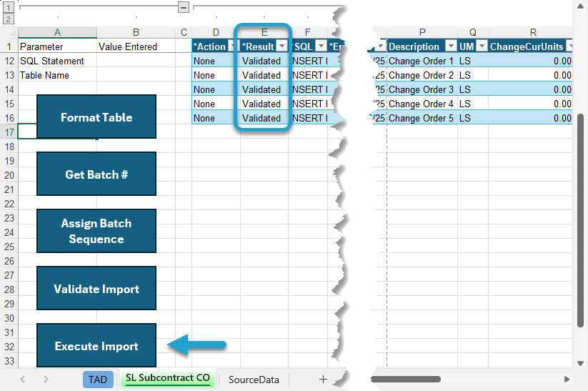This screenshot has width=588, height=391.
Task: Click vertical scrollbar up arrow
Action: point(580,6)
